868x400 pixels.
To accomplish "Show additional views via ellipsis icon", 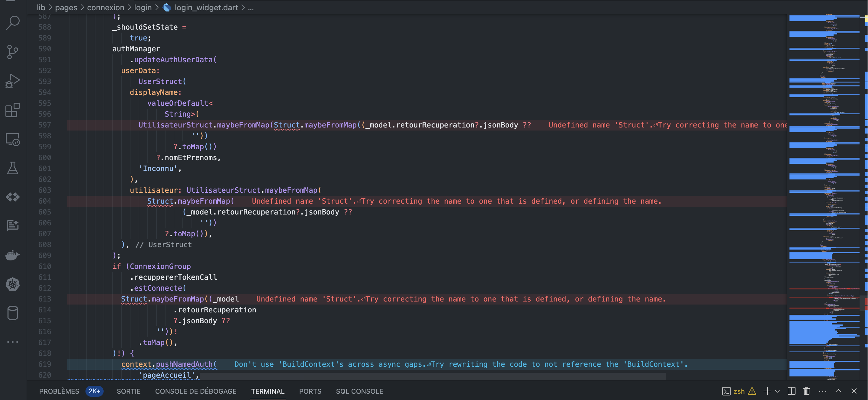I will tap(13, 342).
